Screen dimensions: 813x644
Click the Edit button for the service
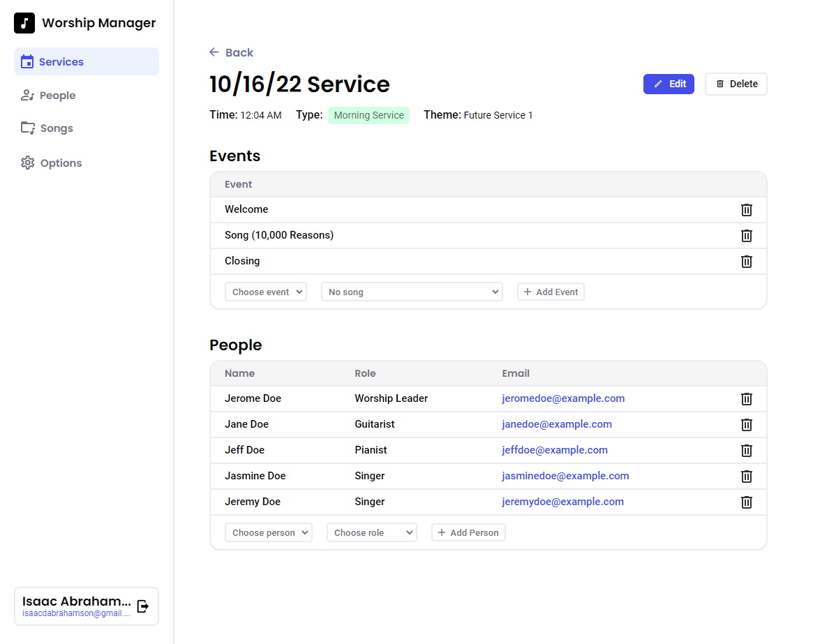[669, 84]
